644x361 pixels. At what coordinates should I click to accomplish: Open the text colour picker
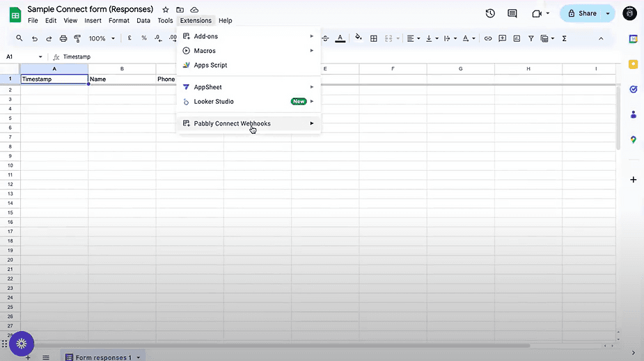pyautogui.click(x=340, y=38)
